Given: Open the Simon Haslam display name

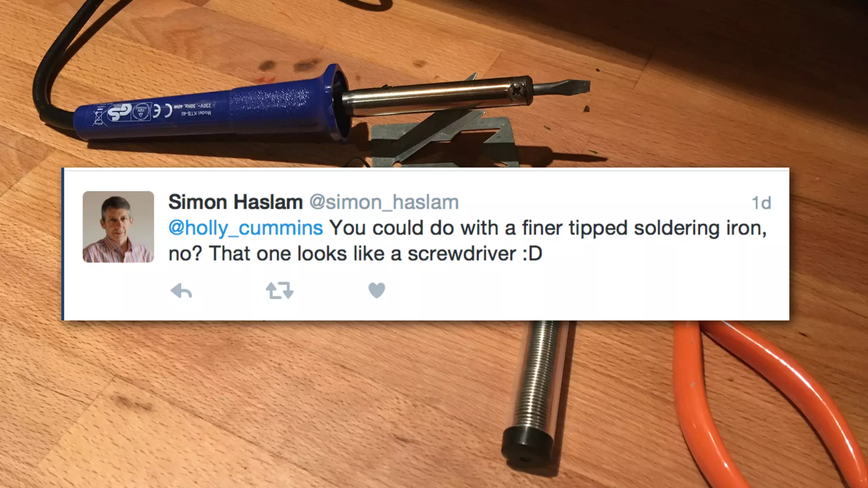Looking at the screenshot, I should tap(236, 202).
